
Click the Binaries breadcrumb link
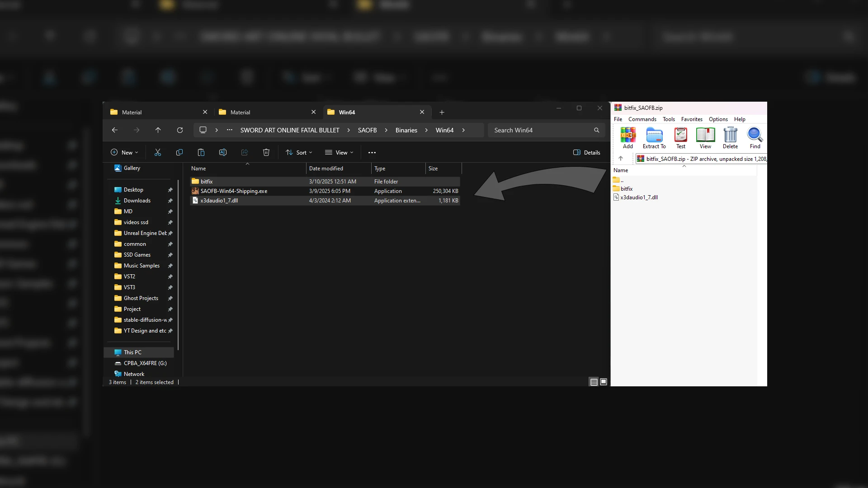tap(406, 130)
